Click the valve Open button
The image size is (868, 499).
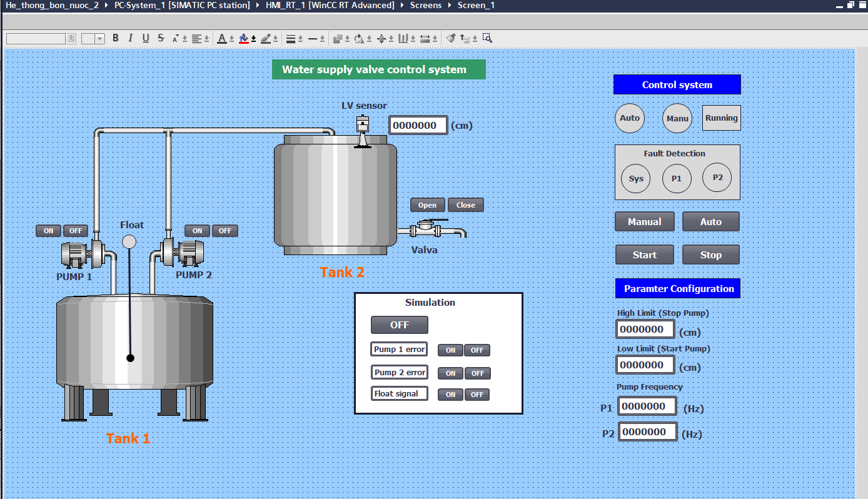pos(428,205)
